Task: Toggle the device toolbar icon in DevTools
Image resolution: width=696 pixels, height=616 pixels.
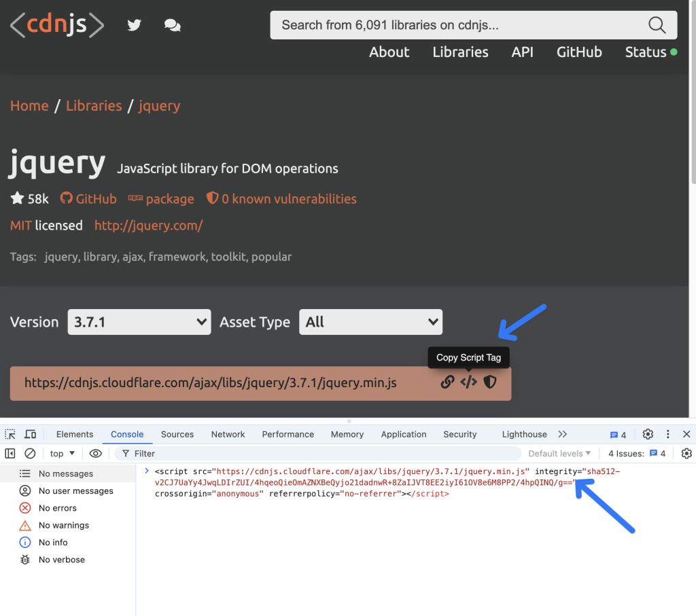Action: point(30,435)
